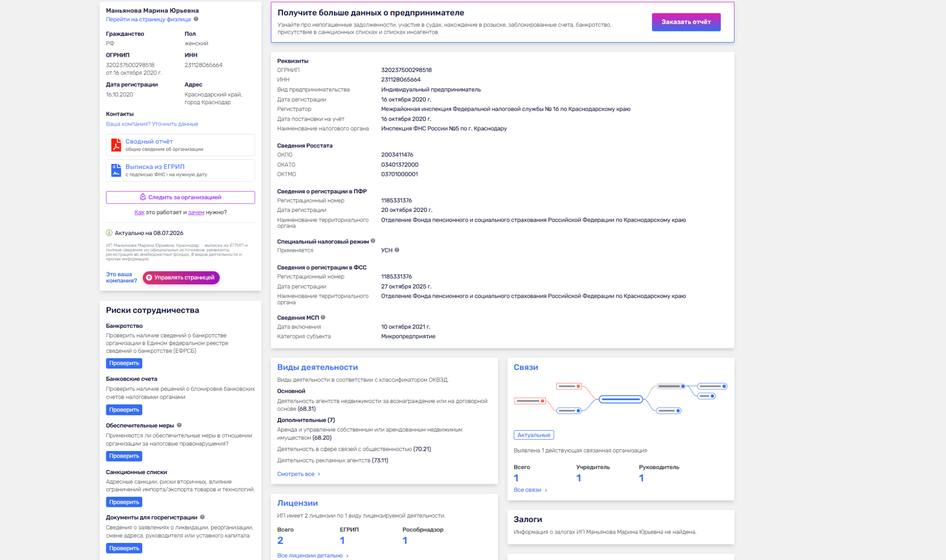This screenshot has width=946, height=560.
Task: Click the connections graph thumbnail
Action: point(620,398)
